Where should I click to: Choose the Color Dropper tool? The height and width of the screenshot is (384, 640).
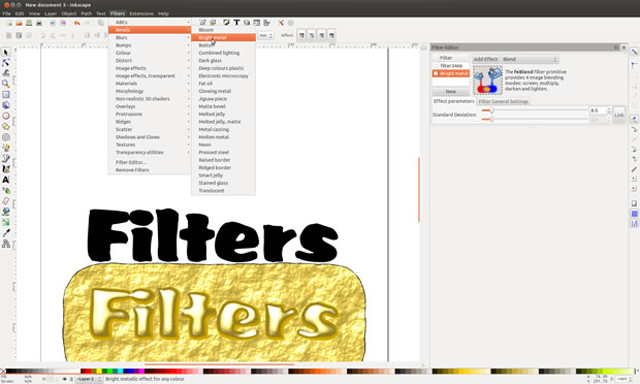coord(6,233)
